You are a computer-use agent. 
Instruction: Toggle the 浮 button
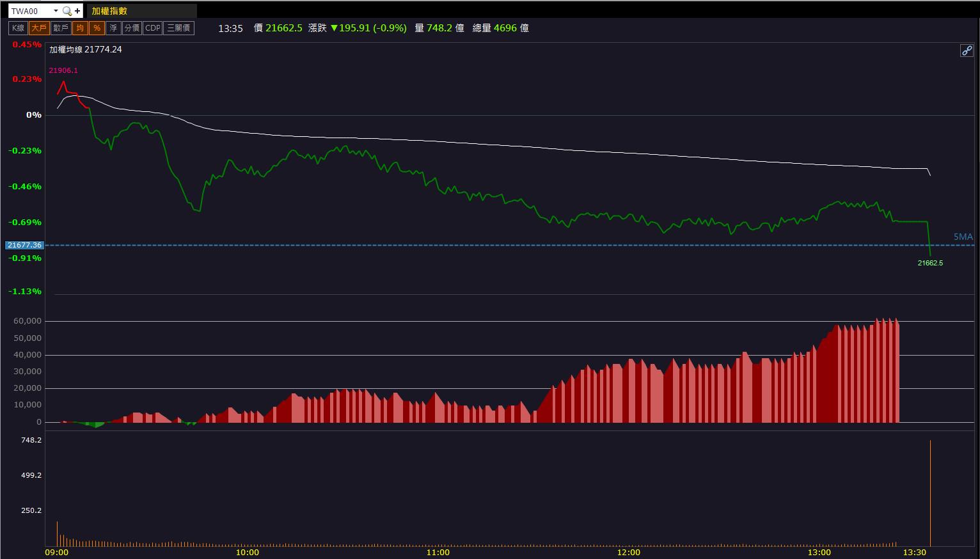tap(113, 28)
